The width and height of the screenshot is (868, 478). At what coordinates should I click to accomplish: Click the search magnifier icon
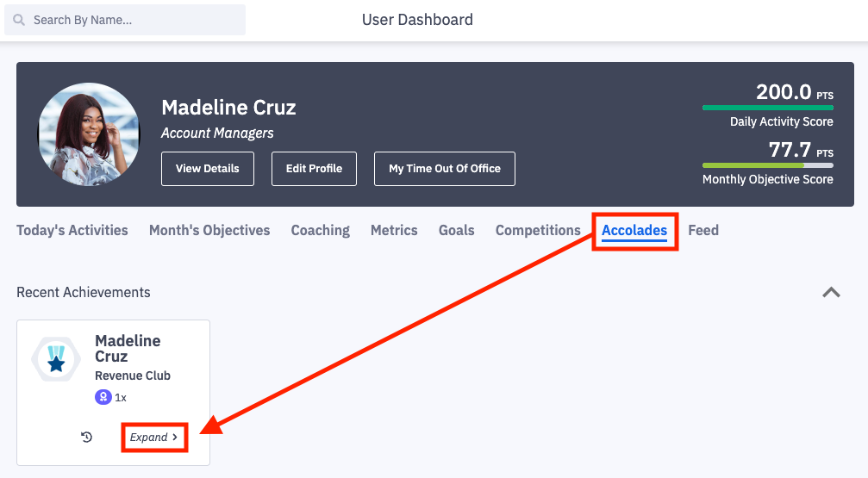click(x=19, y=20)
